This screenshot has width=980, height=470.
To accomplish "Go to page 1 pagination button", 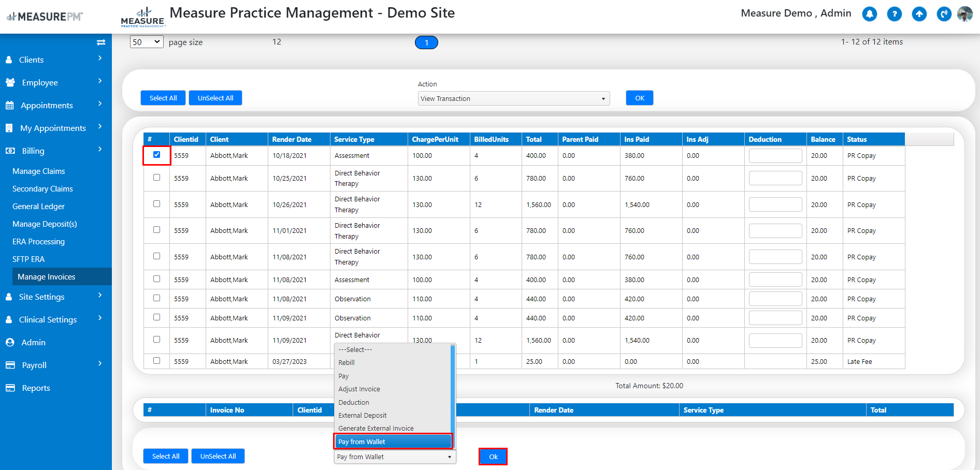I will coord(426,43).
